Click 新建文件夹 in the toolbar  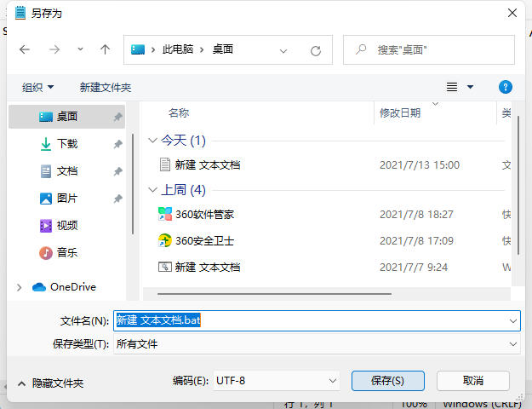click(x=105, y=87)
